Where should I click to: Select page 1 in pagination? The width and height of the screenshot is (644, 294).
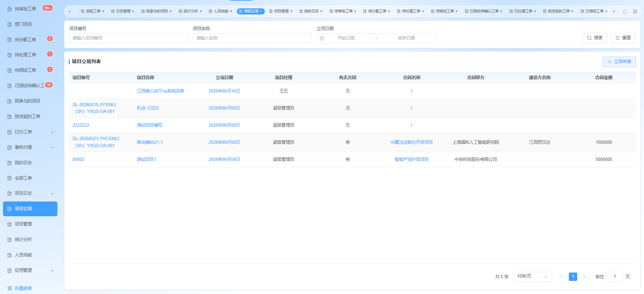[573, 277]
